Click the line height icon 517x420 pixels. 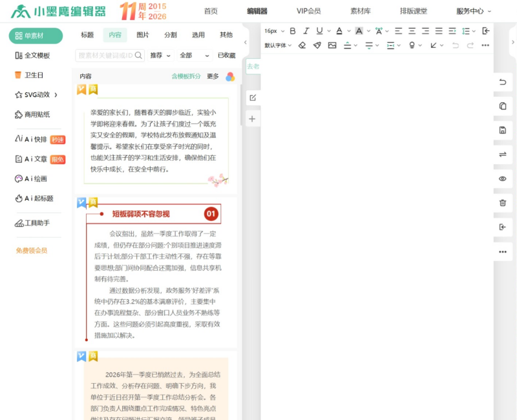point(465,31)
